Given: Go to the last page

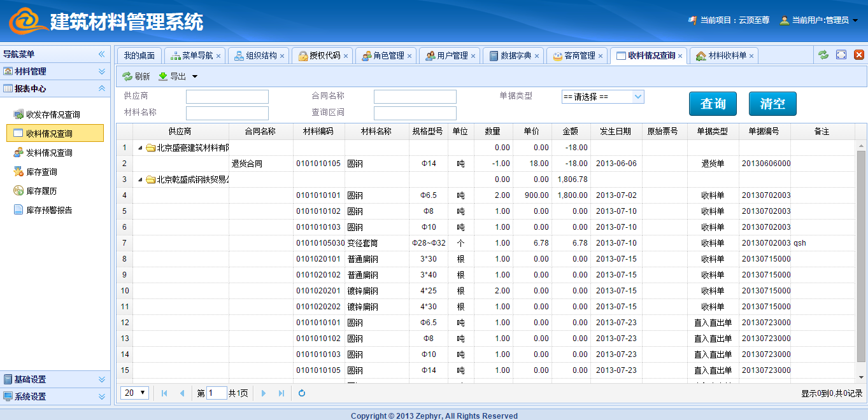Looking at the screenshot, I should click(281, 393).
